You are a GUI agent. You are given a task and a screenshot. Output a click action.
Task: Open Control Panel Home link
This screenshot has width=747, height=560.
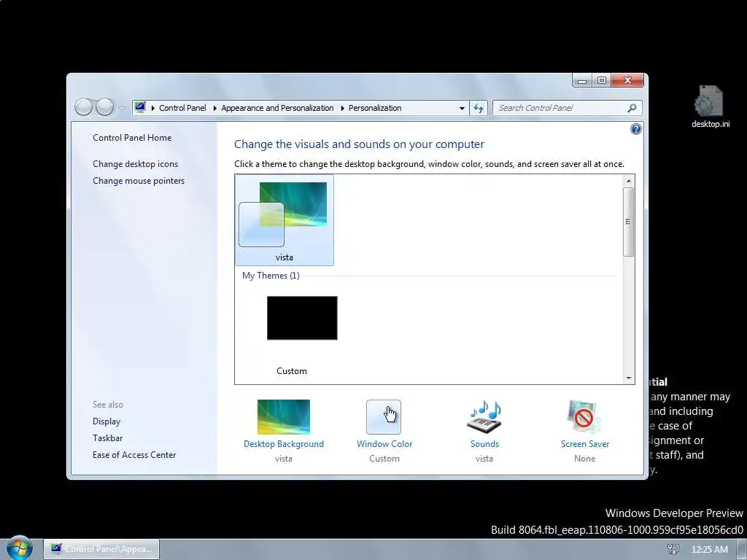click(x=132, y=138)
